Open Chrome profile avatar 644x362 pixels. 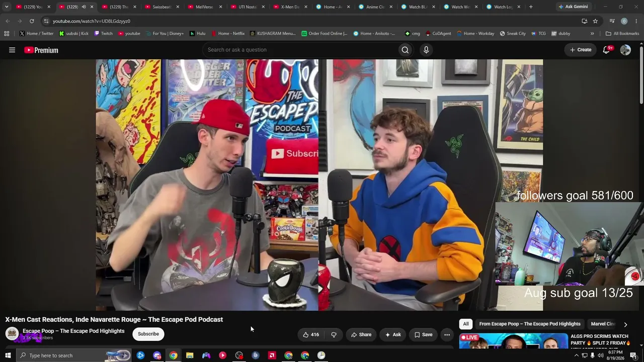pos(624,21)
